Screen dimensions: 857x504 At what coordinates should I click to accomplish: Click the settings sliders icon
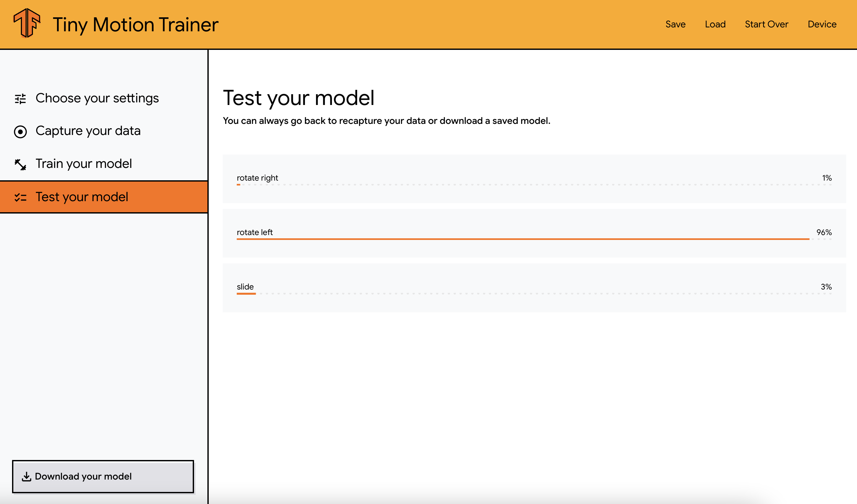tap(21, 98)
